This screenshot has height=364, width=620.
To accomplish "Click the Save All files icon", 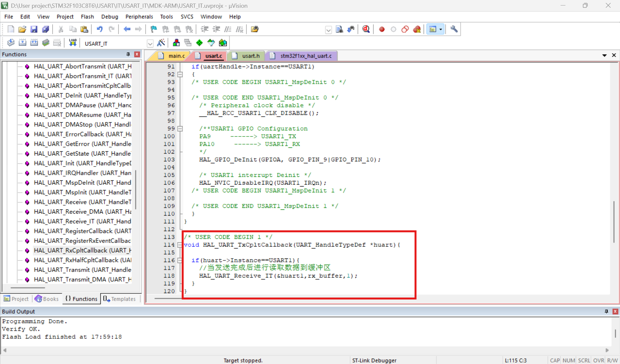I will click(x=46, y=29).
